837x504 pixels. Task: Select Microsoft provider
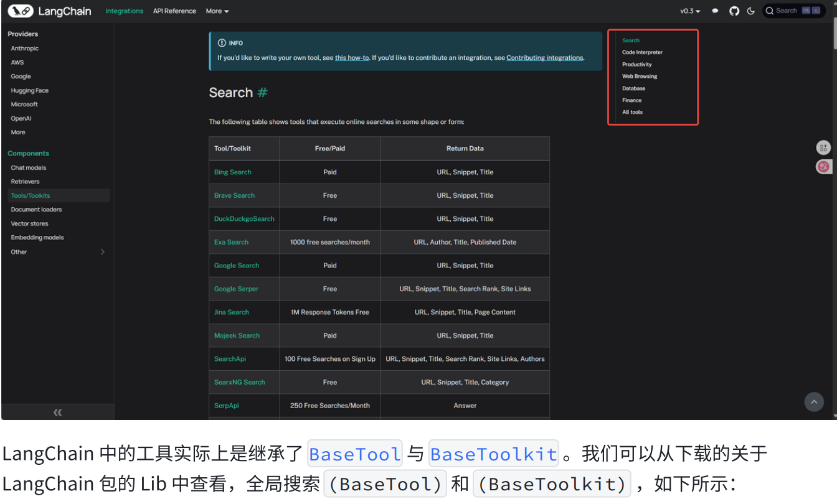(x=24, y=105)
